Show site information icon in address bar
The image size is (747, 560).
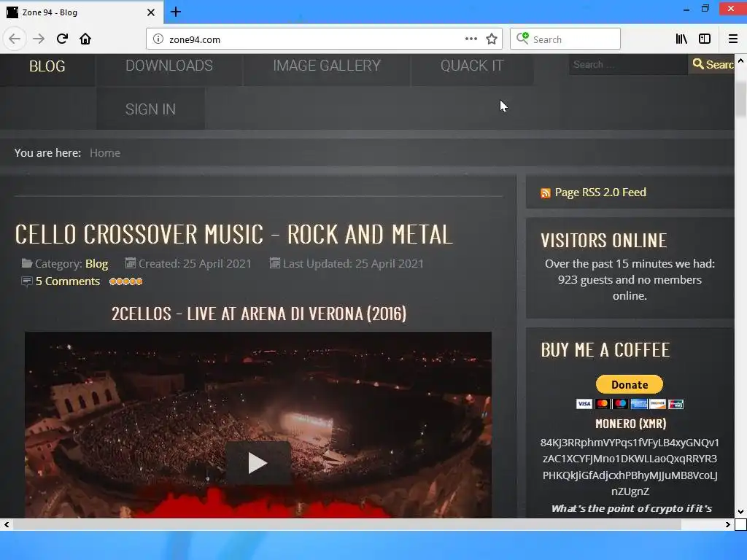(x=158, y=39)
